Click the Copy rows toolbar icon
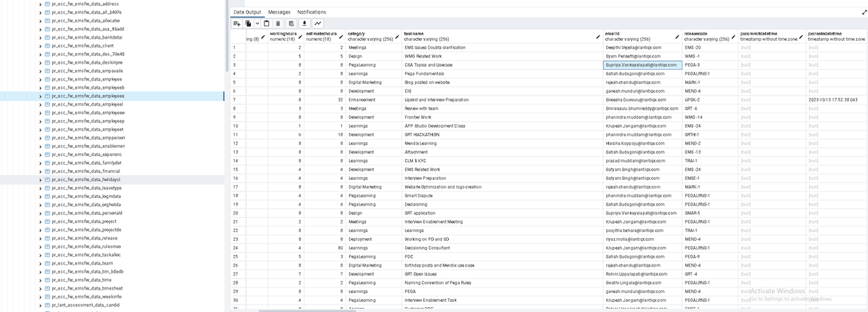 click(249, 23)
